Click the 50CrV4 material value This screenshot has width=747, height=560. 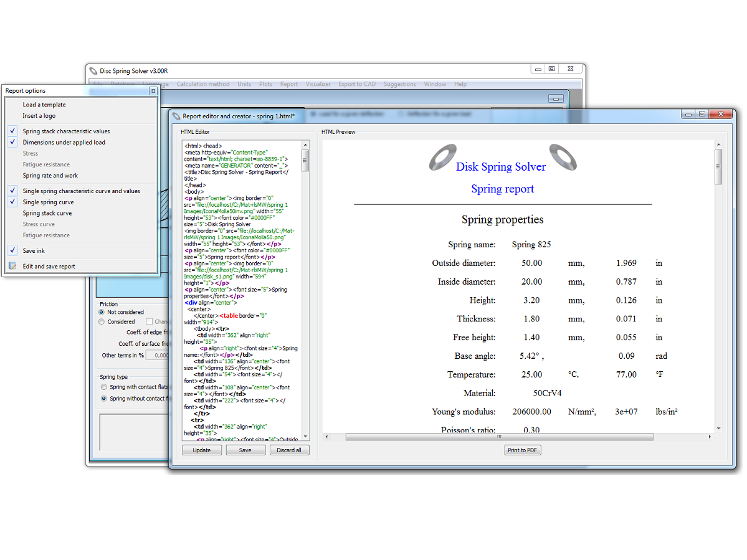tap(547, 393)
